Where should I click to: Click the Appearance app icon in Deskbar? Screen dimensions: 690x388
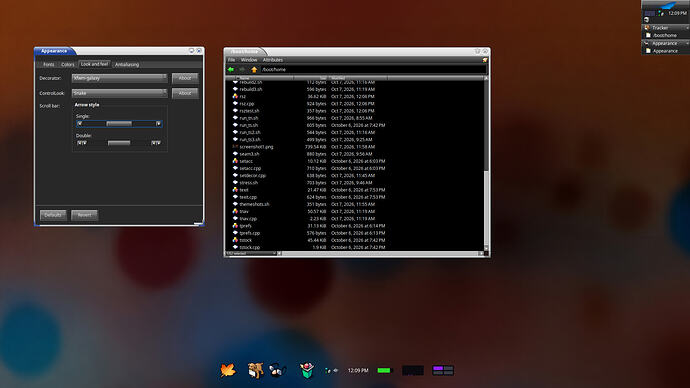(x=647, y=43)
